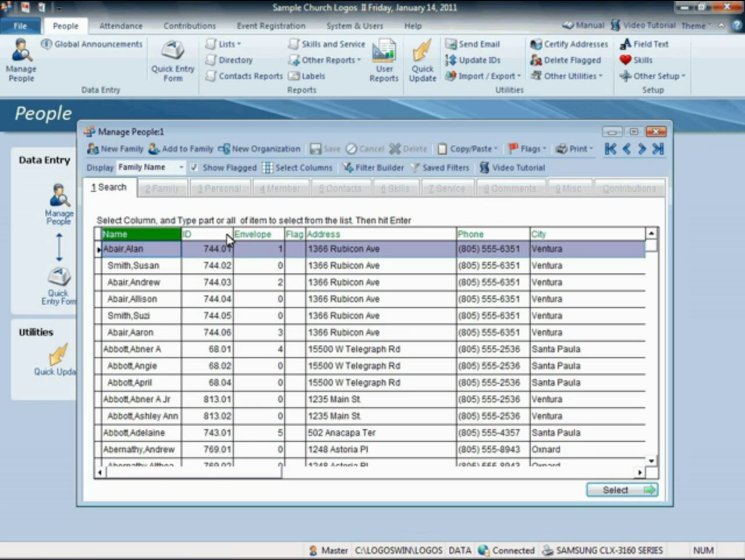745x560 pixels.
Task: Click Skills and Service report
Action: [x=327, y=44]
